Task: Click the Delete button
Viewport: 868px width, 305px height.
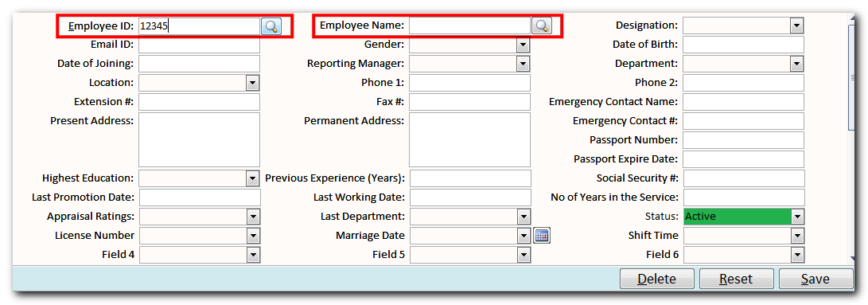Action: point(657,279)
